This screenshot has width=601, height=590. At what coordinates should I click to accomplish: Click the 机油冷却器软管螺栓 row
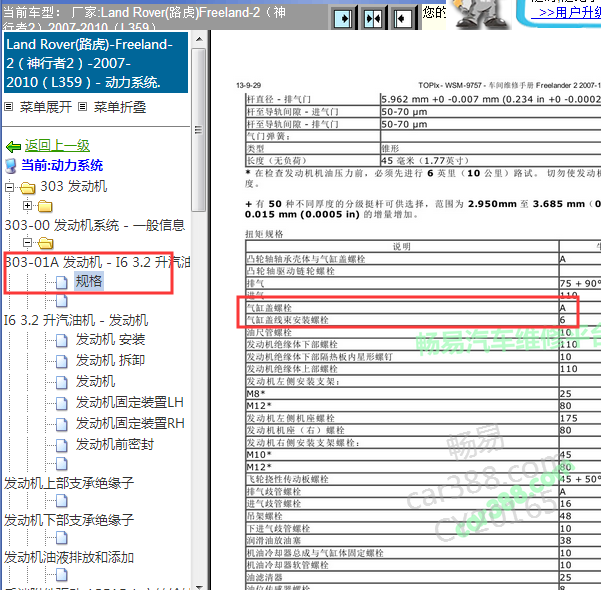pos(423,565)
